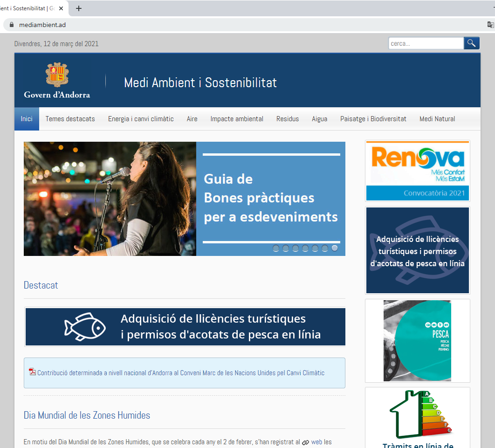The image size is (495, 448).
Task: Click inside the cerca search field
Action: pos(426,43)
